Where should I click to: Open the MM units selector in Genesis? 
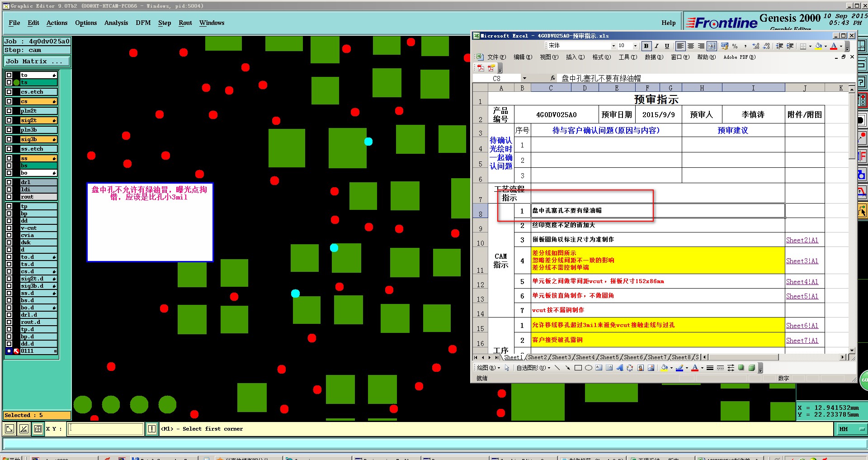[x=851, y=429]
